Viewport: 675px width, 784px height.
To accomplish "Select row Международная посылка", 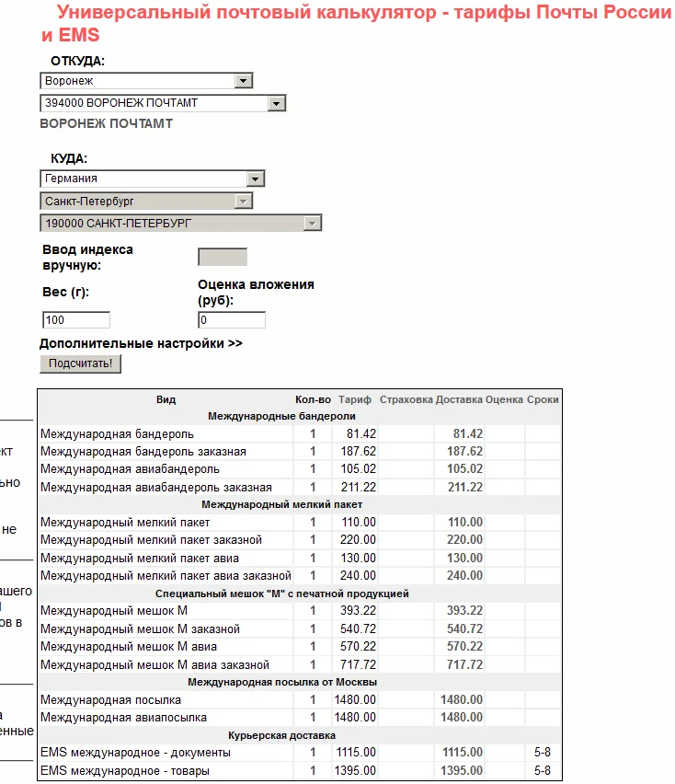I will point(300,699).
